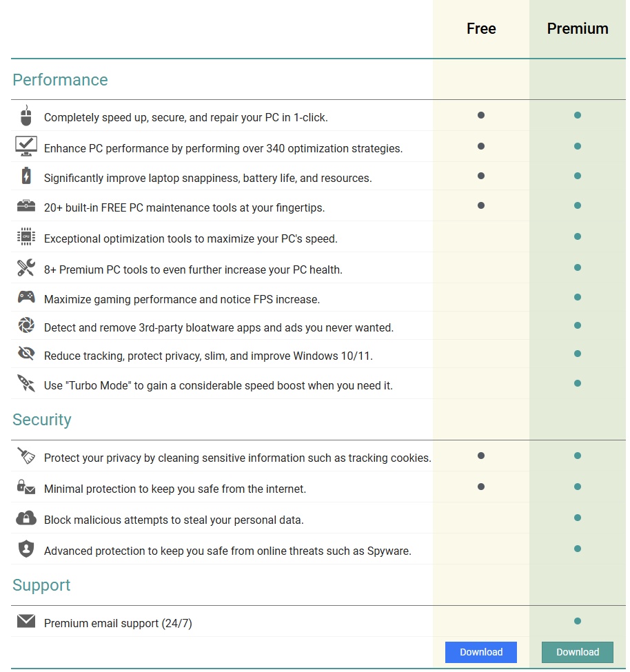Click the wrench and screwdriver Premium tools icon
The width and height of the screenshot is (630, 672).
tap(26, 267)
